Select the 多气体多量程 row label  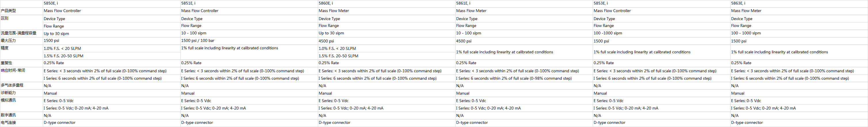pos(12,85)
